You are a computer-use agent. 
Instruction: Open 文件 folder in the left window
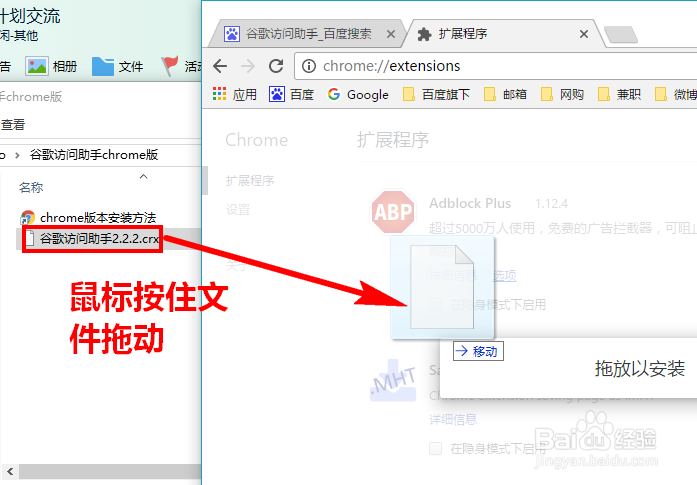tap(117, 67)
